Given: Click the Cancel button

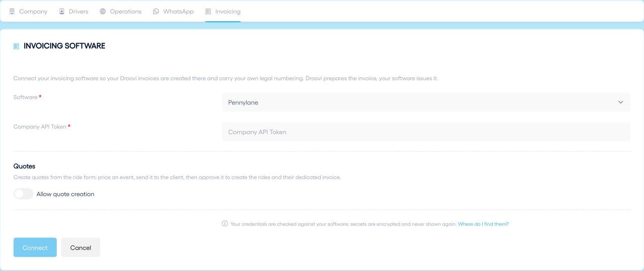Looking at the screenshot, I should pyautogui.click(x=81, y=247).
